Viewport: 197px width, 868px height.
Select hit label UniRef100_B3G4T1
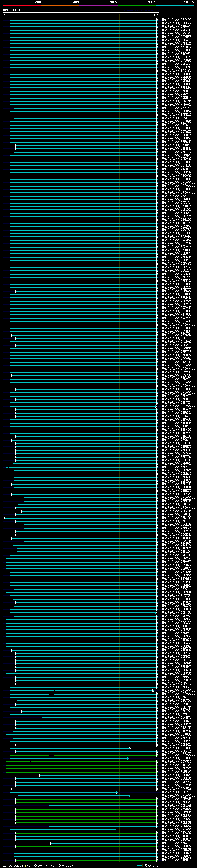click(177, 467)
